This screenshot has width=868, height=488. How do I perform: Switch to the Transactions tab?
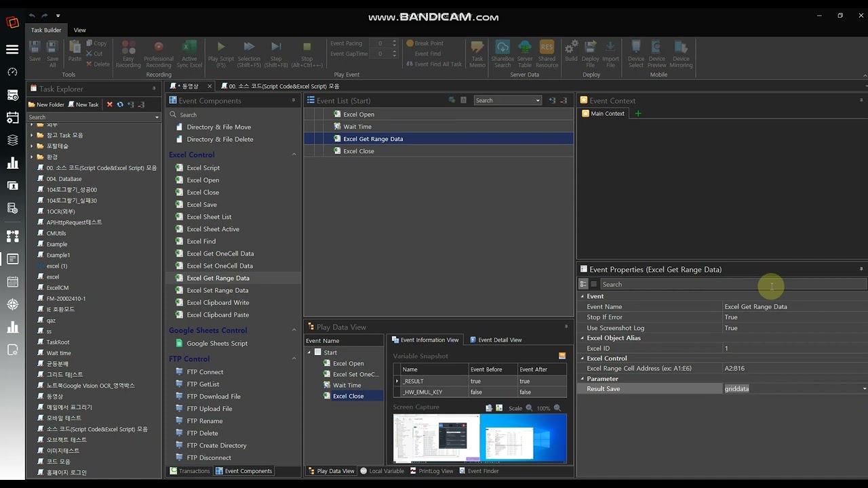pyautogui.click(x=190, y=471)
